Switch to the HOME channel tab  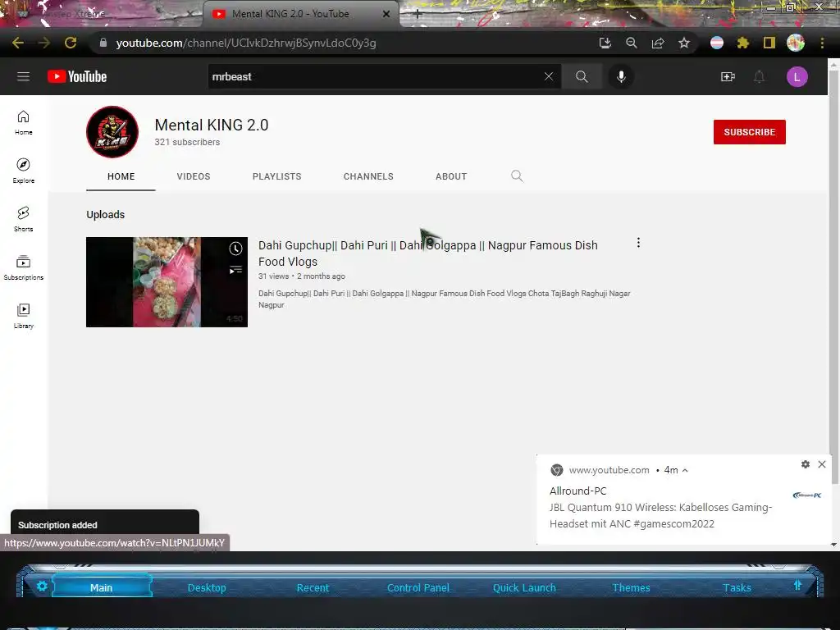coord(121,176)
